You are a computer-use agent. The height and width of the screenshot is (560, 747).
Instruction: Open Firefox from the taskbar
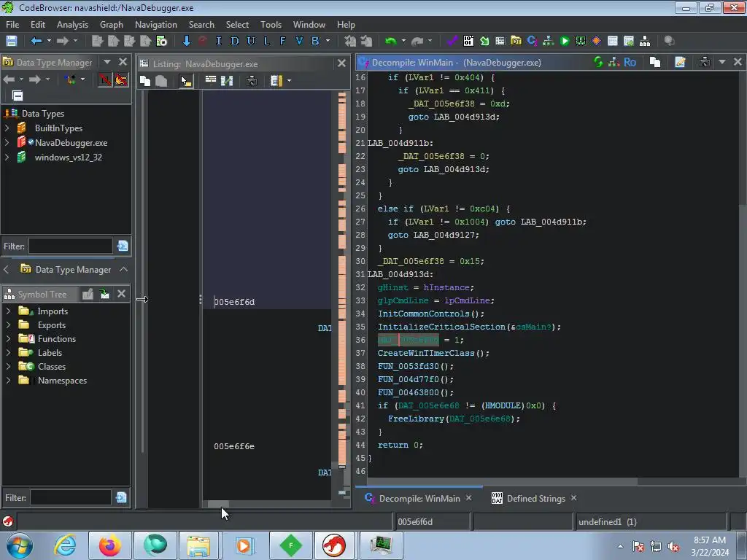109,545
